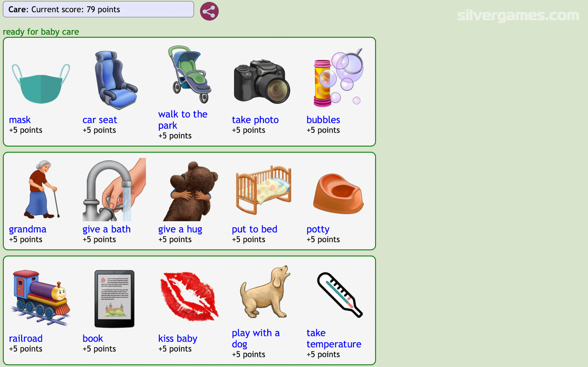Click the "take temperature" link
The height and width of the screenshot is (367, 588).
[334, 338]
